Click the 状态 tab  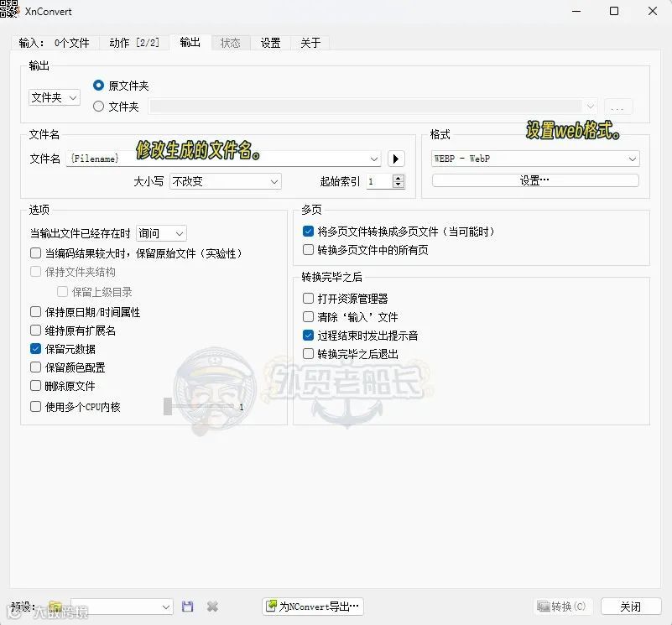point(230,43)
